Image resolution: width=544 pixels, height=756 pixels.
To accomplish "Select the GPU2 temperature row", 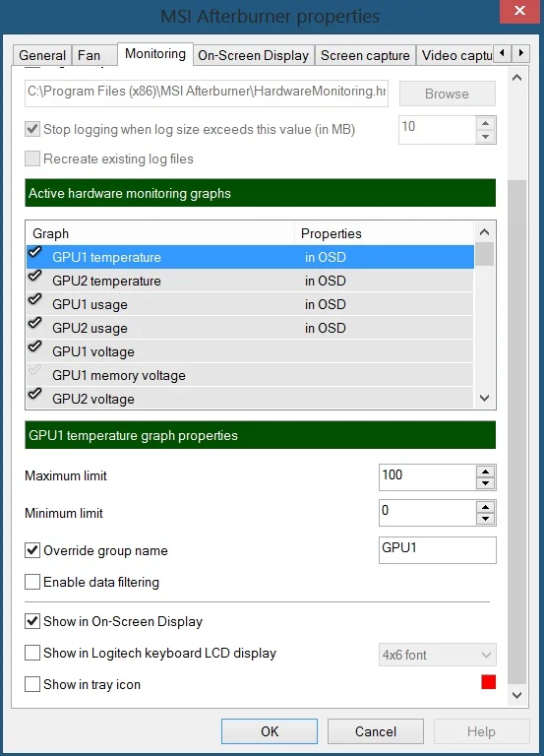I will [250, 281].
